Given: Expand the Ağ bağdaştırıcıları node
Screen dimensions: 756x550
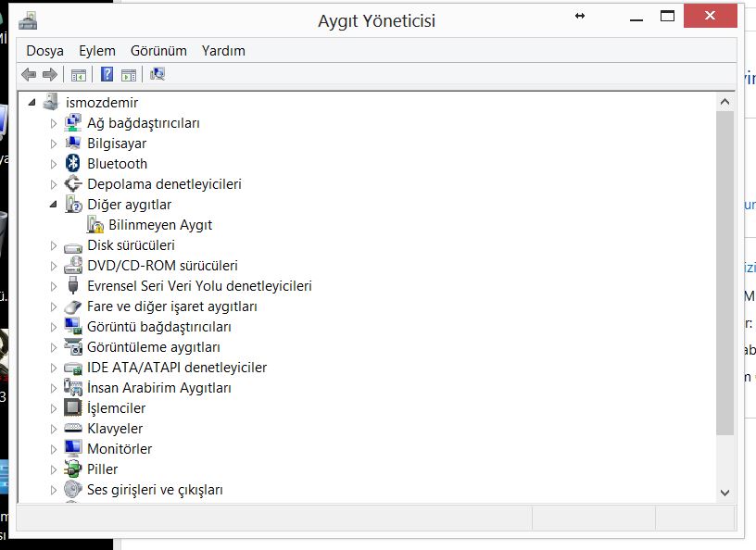Looking at the screenshot, I should (x=53, y=123).
